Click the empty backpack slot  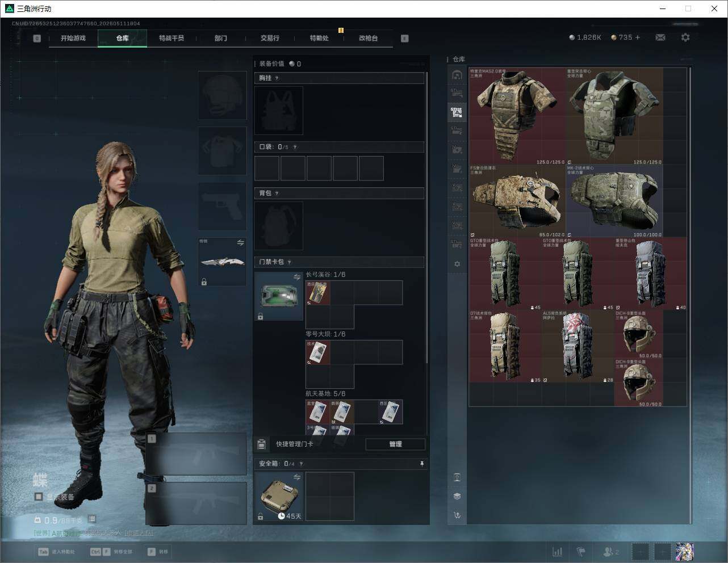tap(279, 226)
